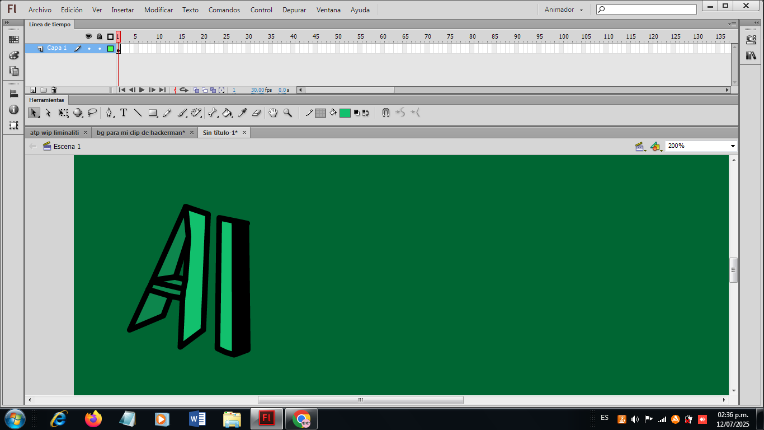Select the Free Transform tool
764x430 pixels.
63,113
